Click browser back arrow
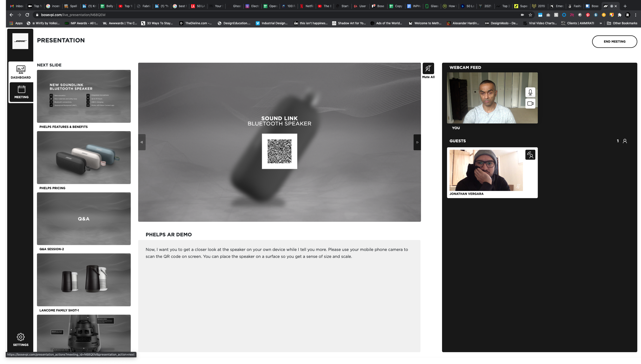Screen dimensions: 641x364 coord(11,15)
